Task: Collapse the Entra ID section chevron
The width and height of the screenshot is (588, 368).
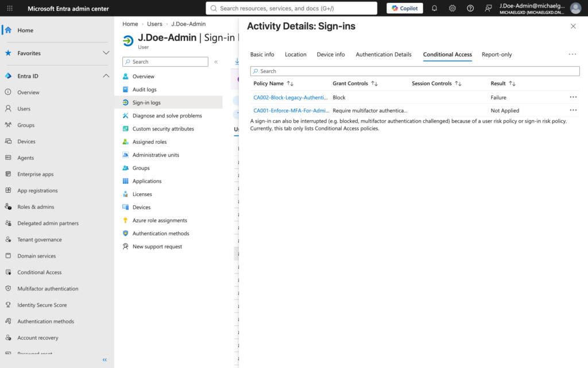Action: click(106, 76)
